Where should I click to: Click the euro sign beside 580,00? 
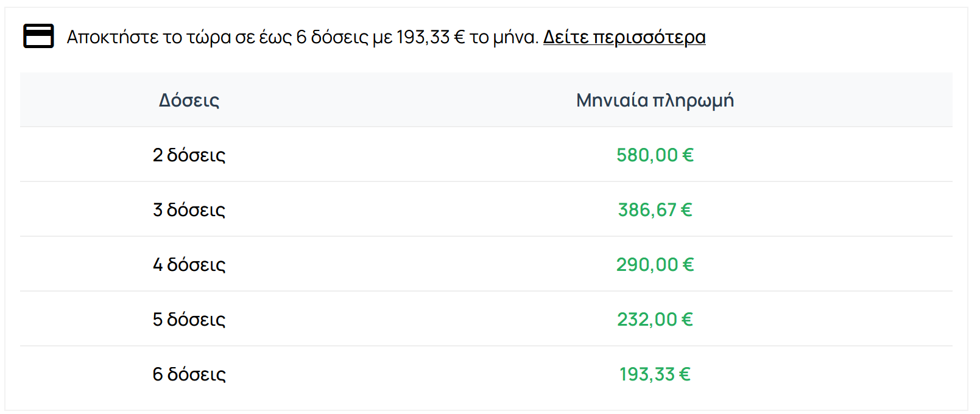[688, 155]
